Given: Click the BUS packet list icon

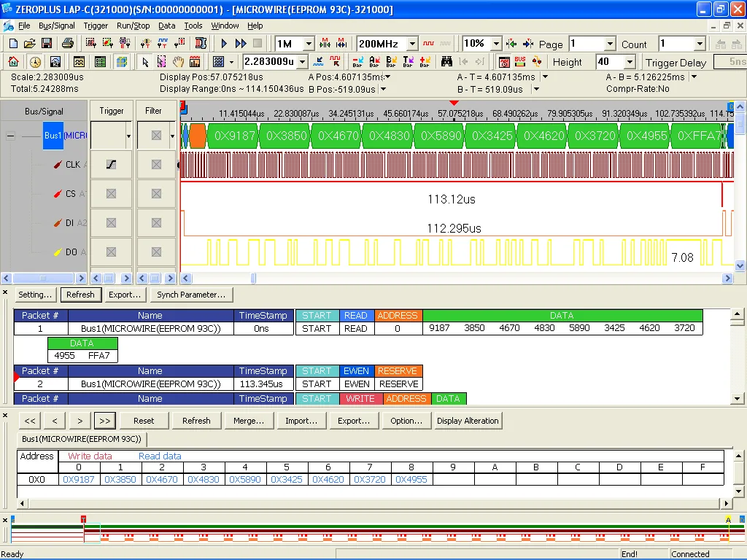Looking at the screenshot, I should click(x=520, y=61).
